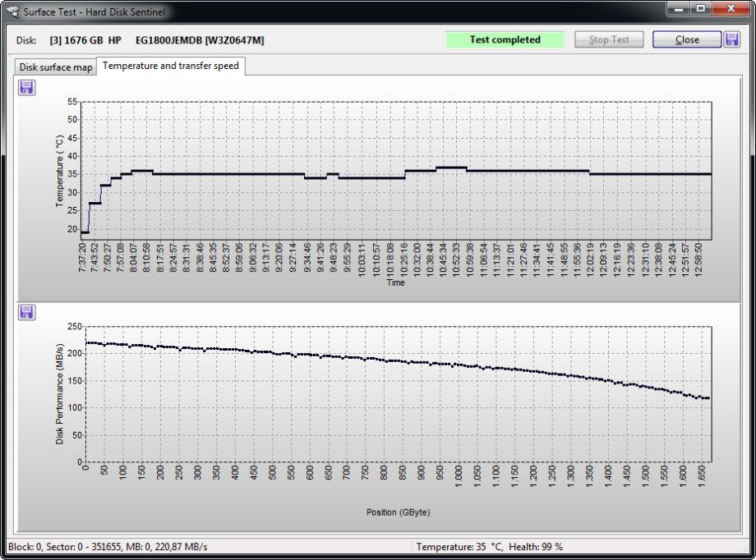Click the 'Temperature (°C)' axis label
The height and width of the screenshot is (560, 756).
pyautogui.click(x=59, y=171)
